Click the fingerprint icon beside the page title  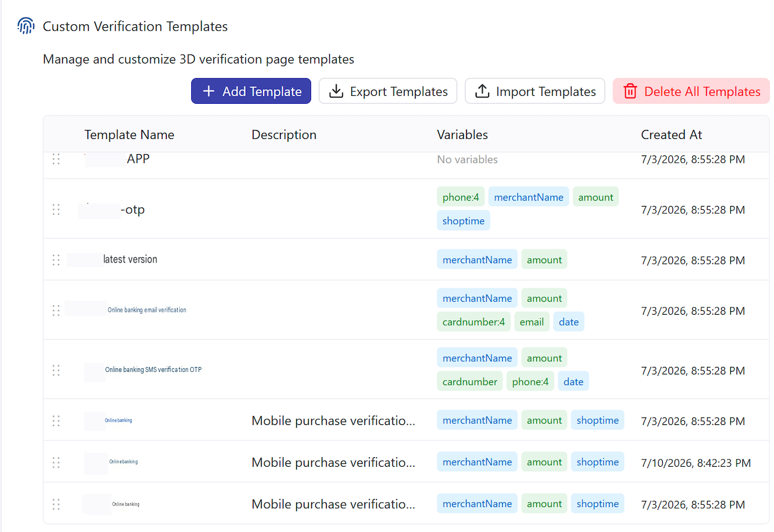click(26, 26)
